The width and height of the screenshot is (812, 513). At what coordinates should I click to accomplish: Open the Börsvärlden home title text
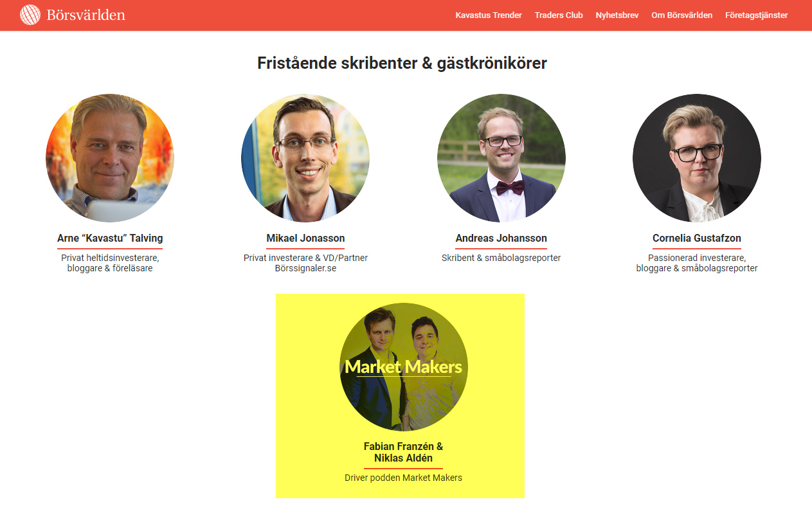point(86,15)
